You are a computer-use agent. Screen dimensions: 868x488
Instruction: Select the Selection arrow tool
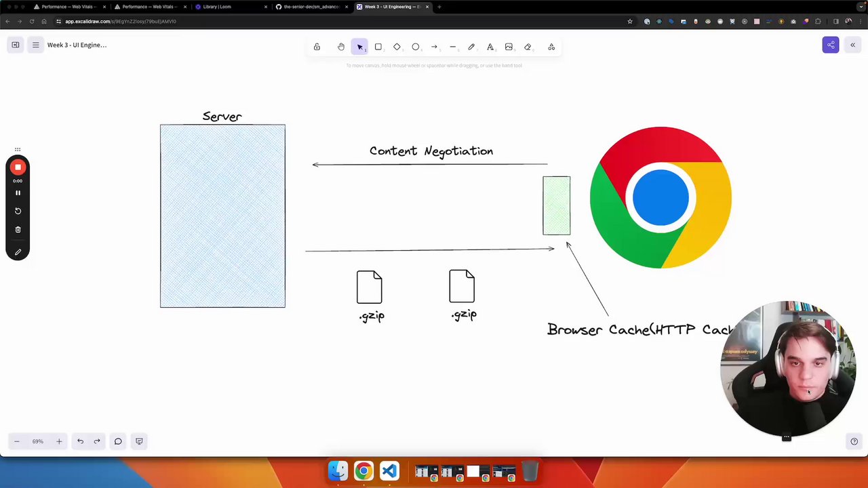click(359, 47)
